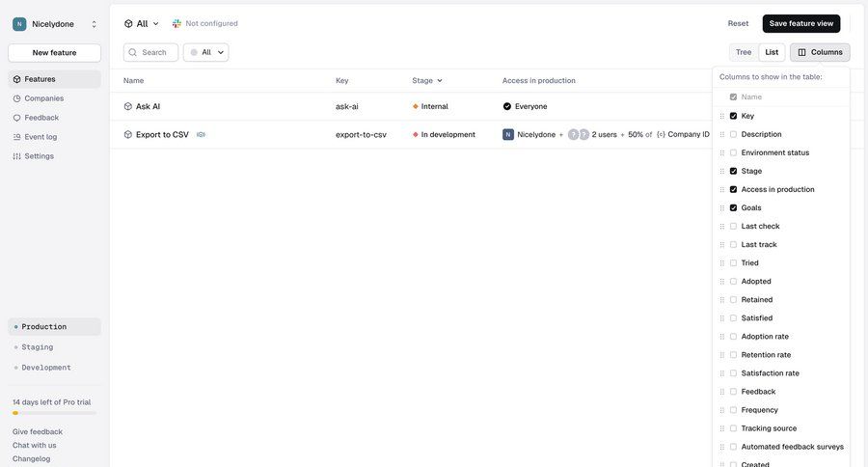Switch to Production environment
Screen dimensions: 868x467
[x=54, y=327]
